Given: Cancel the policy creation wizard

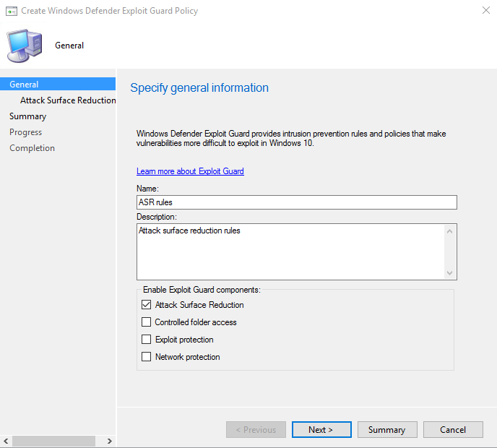Looking at the screenshot, I should click(x=453, y=430).
